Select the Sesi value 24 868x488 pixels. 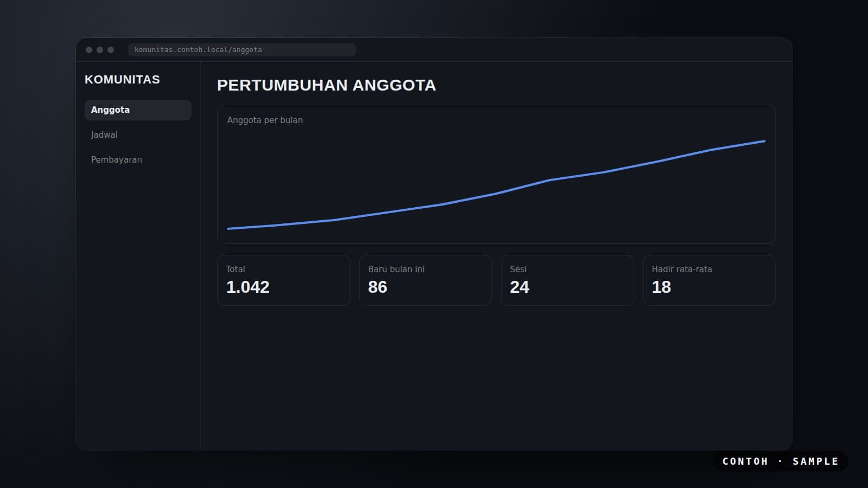(x=520, y=287)
